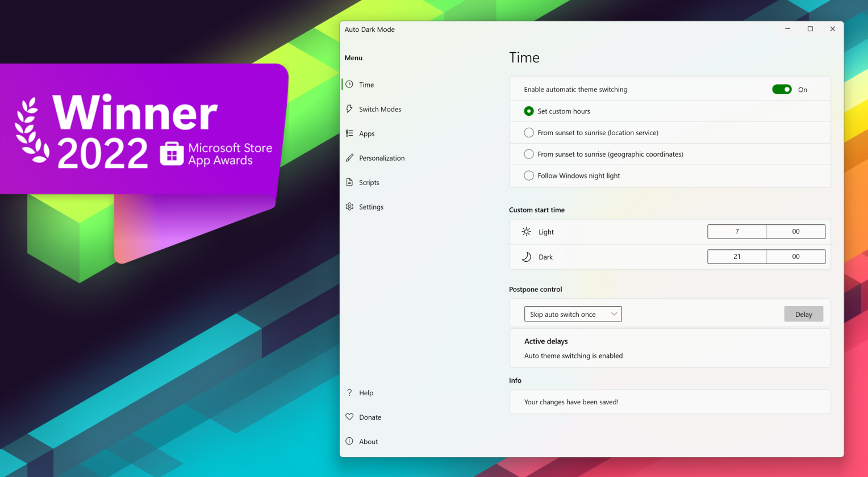Click the Dark minute field showing 00
868x477 pixels.
point(795,257)
